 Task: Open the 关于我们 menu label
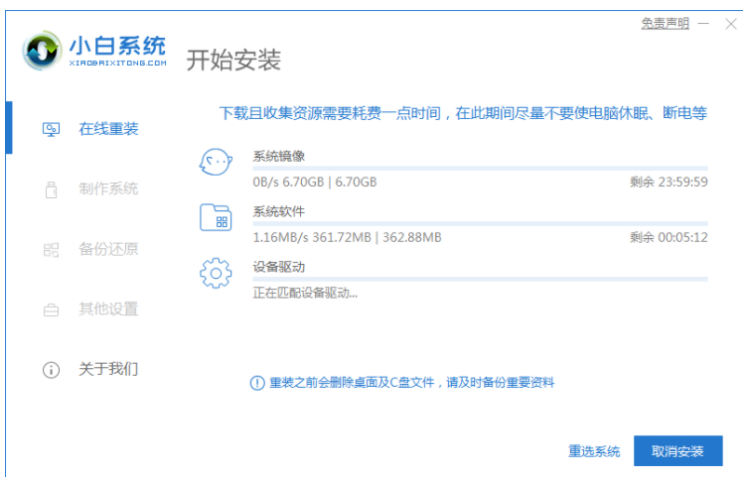point(108,369)
